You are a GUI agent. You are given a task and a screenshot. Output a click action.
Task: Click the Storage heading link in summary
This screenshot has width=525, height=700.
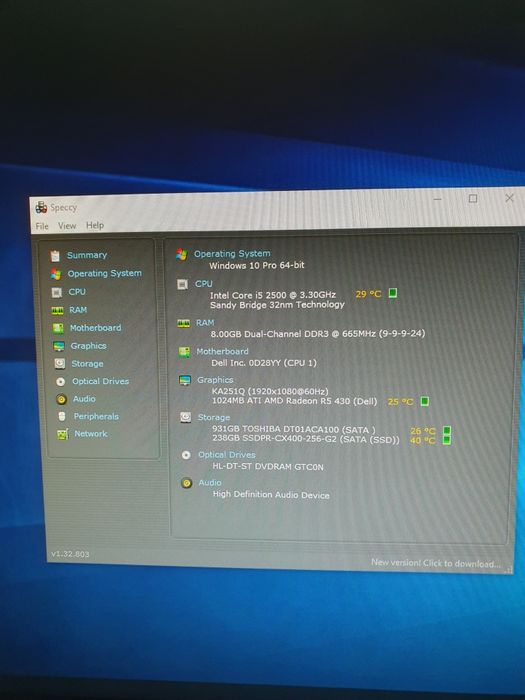pos(214,417)
